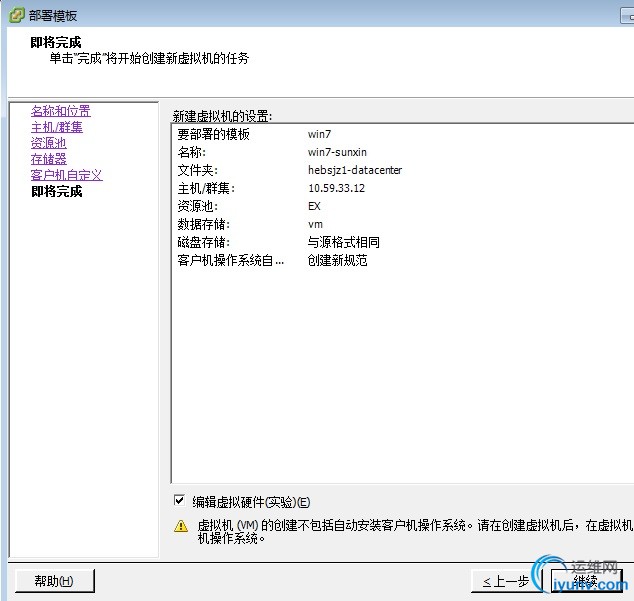Open the 主机/群集 step link
Screen dimensions: 634x601
57,127
